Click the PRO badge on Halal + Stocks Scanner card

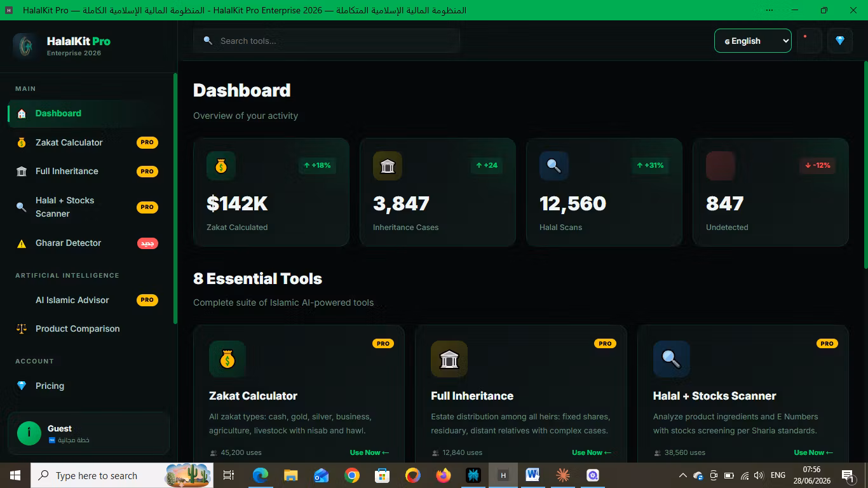tap(827, 344)
